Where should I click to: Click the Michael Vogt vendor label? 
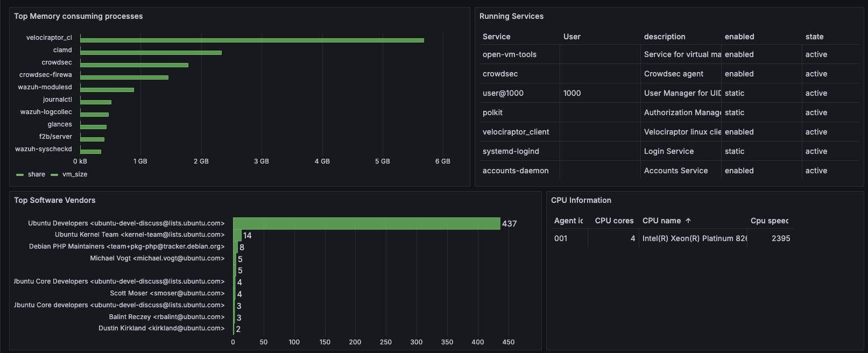(157, 258)
